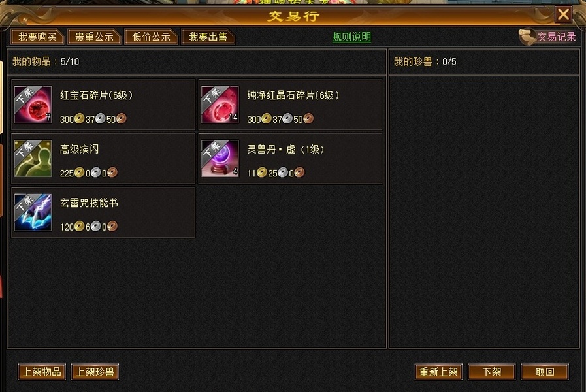586x392 pixels.
Task: Select the 高级疾闪 listing row name
Action: [x=79, y=149]
